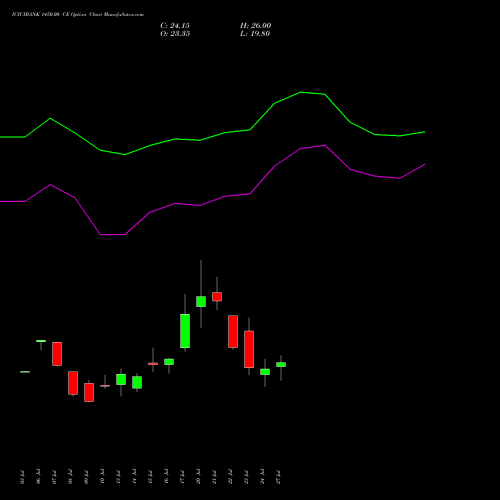Select the 24 Jul date label
Viewport: 500px width, 500px height.
(262, 477)
